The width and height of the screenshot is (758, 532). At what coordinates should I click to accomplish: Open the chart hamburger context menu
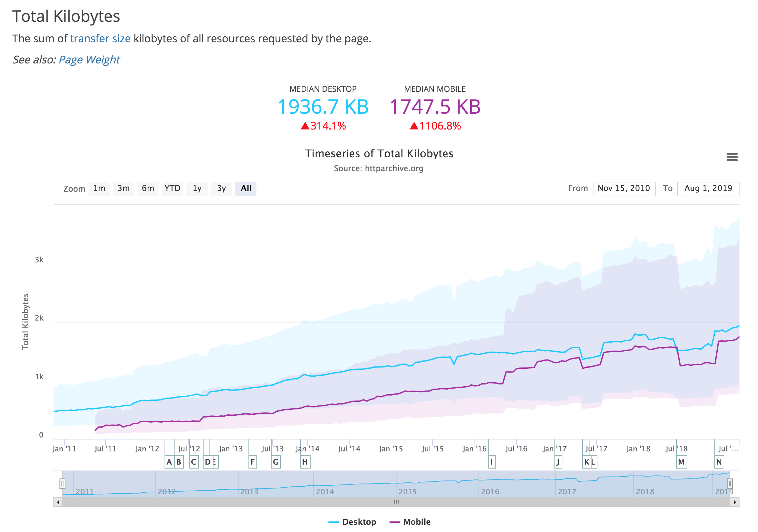732,157
